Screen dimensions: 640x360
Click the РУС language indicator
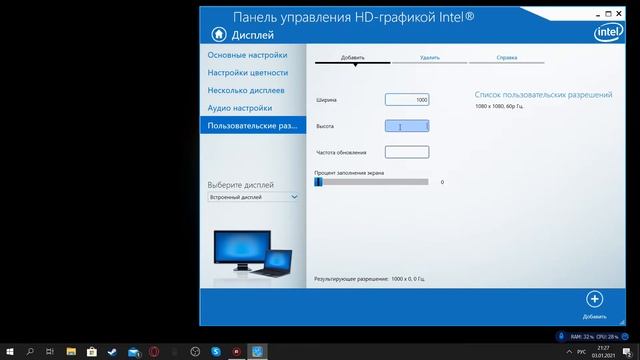click(x=582, y=351)
